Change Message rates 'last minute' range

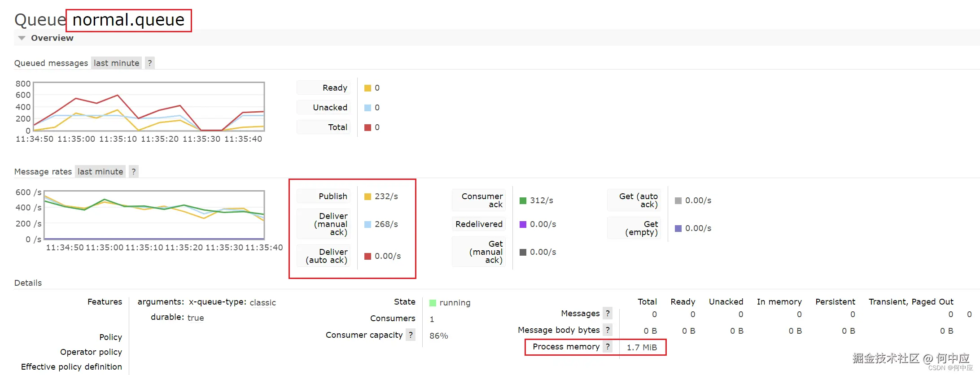pyautogui.click(x=100, y=171)
